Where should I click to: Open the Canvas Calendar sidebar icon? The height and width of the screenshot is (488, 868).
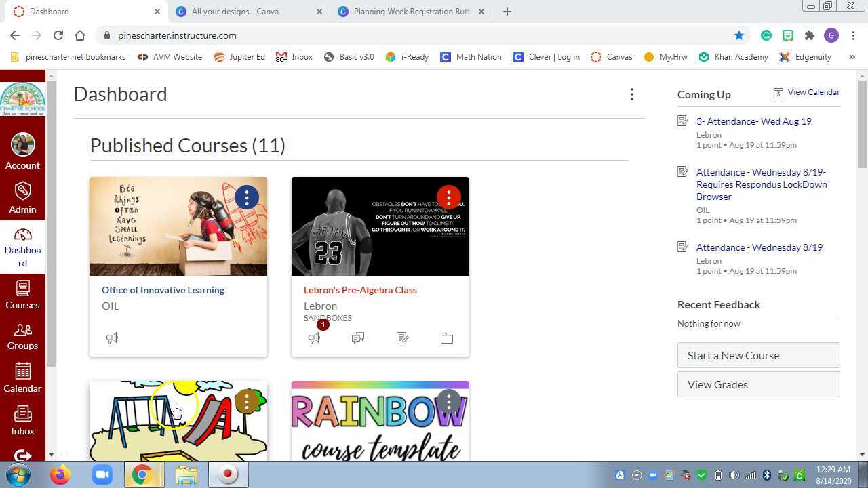[x=22, y=378]
